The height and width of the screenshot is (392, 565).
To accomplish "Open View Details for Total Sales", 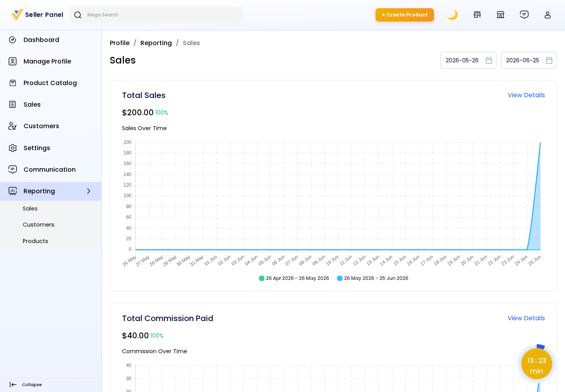I will (x=526, y=95).
